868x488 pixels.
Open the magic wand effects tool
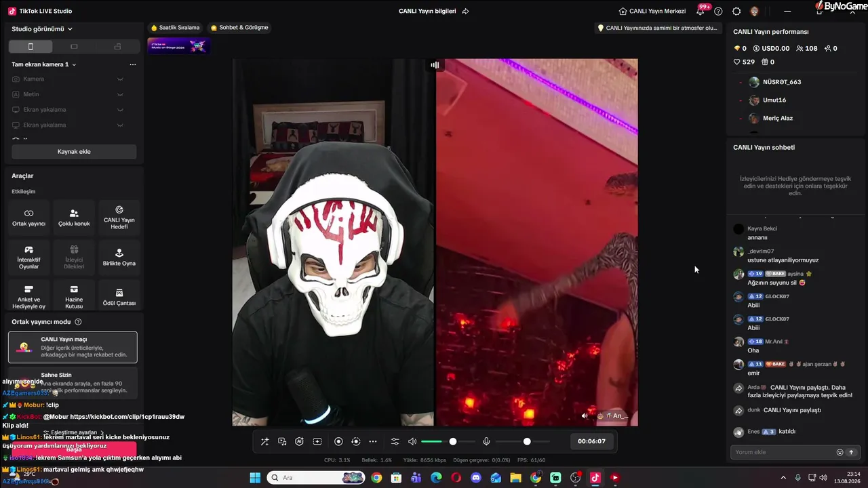tap(264, 441)
